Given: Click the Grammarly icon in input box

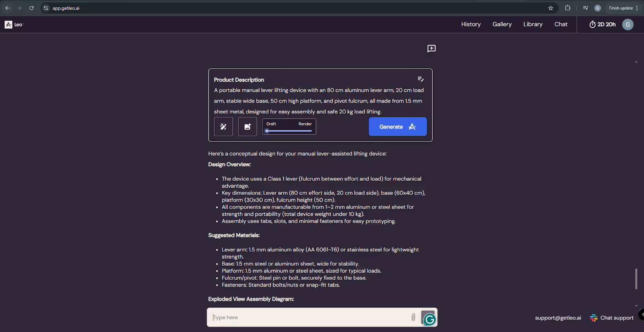Looking at the screenshot, I should (429, 319).
